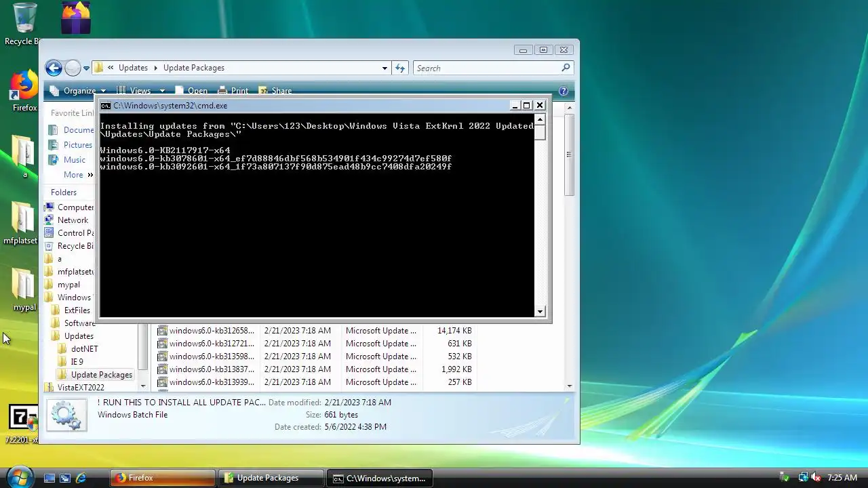Select Network in the Folders tree

[66, 220]
